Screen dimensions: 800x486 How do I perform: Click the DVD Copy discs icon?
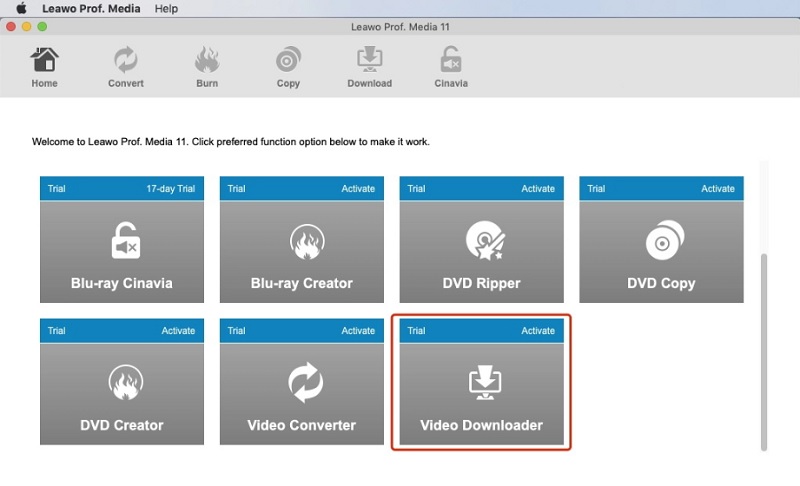[665, 240]
